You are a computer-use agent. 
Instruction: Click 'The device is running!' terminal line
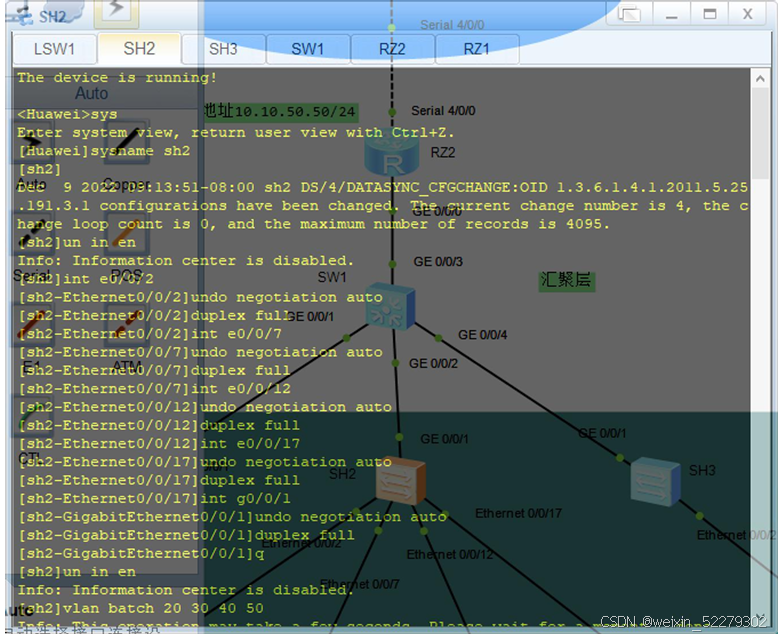point(117,78)
